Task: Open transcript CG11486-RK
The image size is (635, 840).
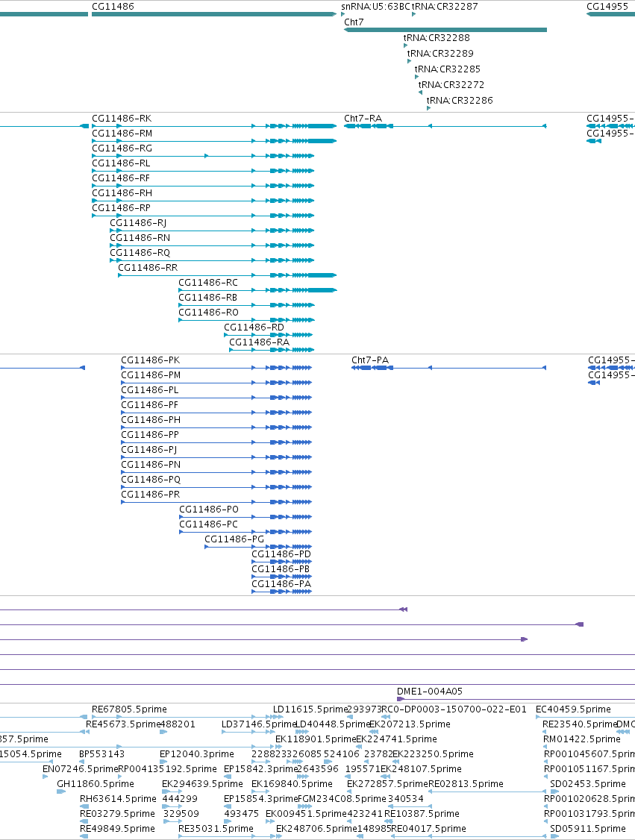Action: (122, 119)
